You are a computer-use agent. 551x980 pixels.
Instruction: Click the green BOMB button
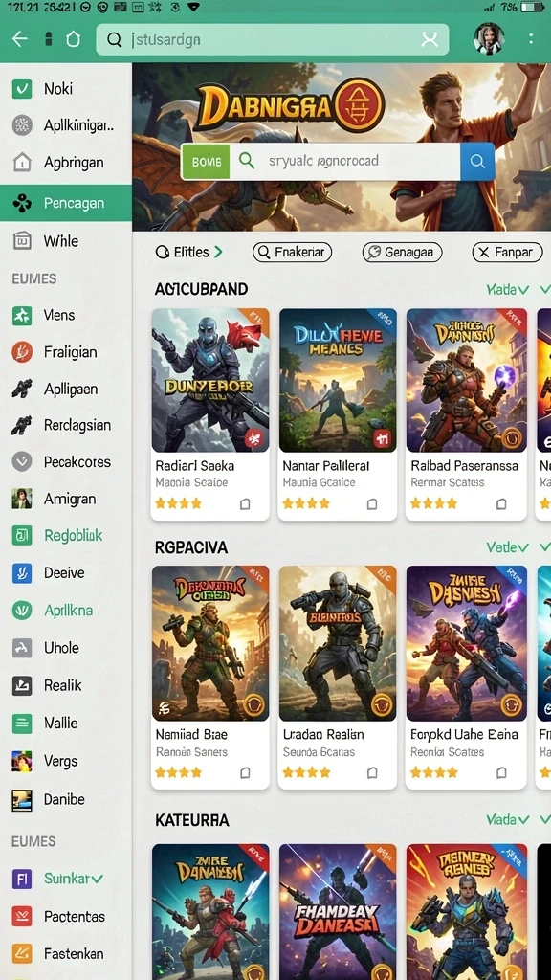click(x=207, y=162)
